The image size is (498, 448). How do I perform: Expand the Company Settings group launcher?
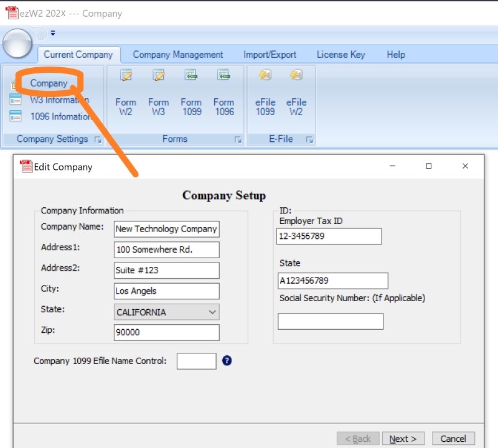point(98,140)
